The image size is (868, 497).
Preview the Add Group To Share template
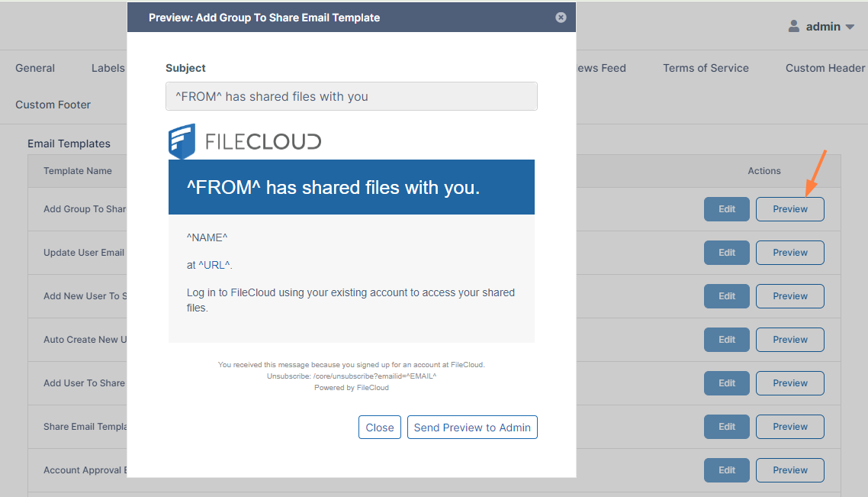790,209
